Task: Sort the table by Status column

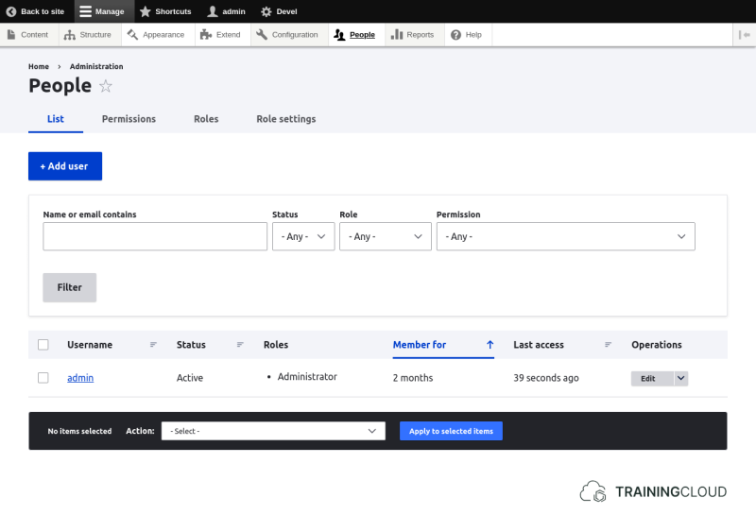Action: pos(191,345)
